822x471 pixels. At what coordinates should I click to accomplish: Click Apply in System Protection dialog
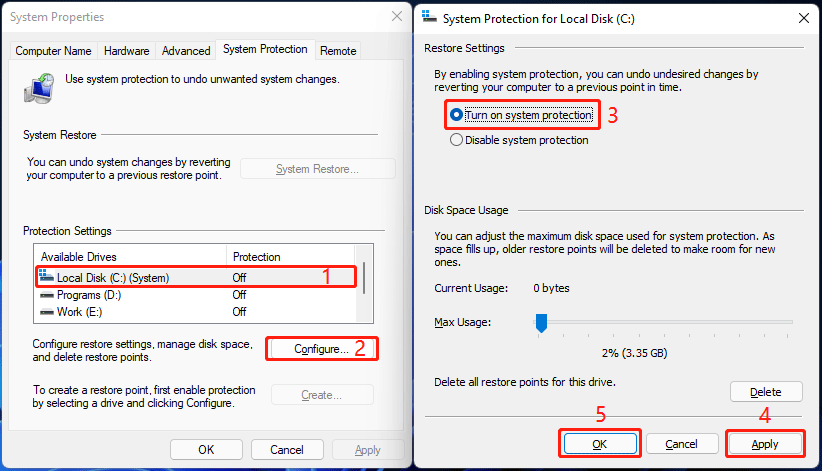click(765, 443)
